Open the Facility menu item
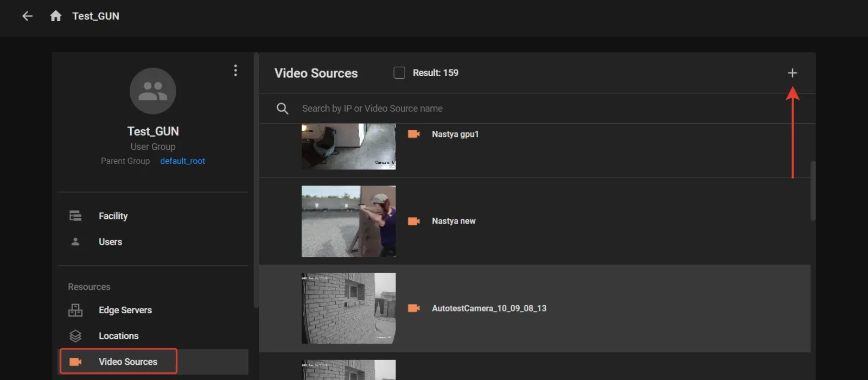 point(153,216)
